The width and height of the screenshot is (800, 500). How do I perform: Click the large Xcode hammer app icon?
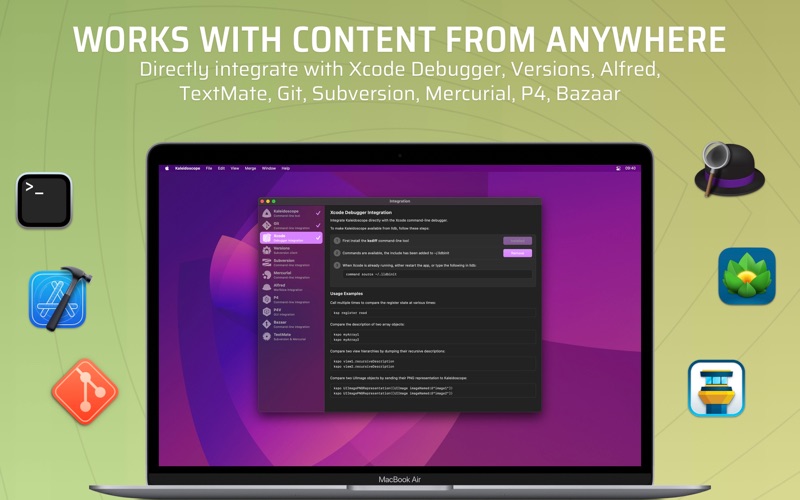[60, 298]
